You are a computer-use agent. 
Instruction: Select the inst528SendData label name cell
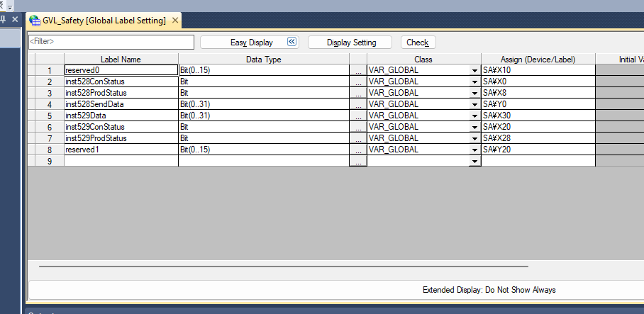pyautogui.click(x=121, y=104)
